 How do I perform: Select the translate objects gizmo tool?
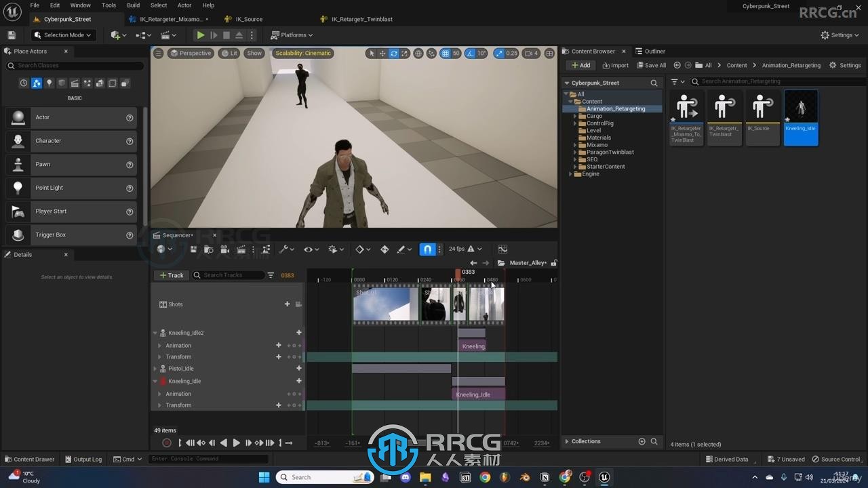point(382,54)
